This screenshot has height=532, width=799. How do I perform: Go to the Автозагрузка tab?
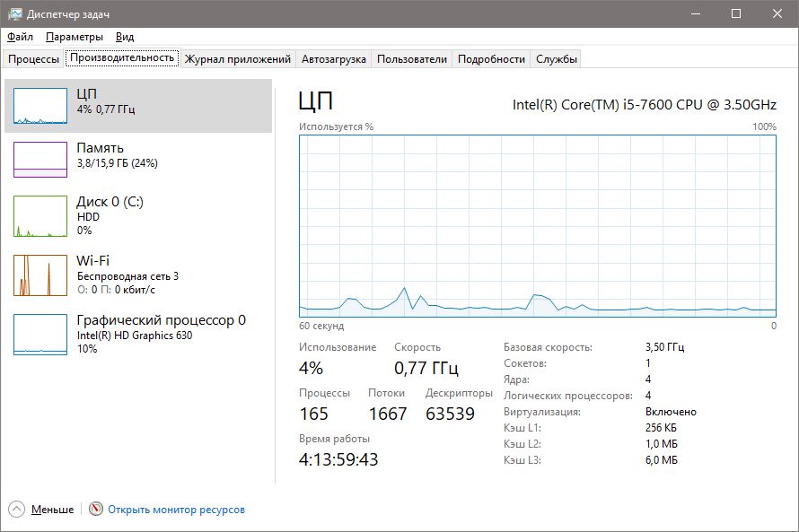(333, 59)
